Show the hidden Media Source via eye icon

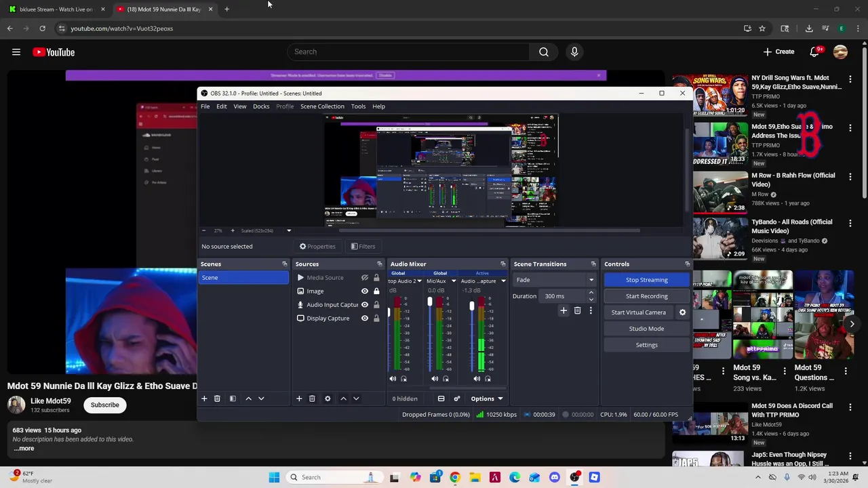pos(365,277)
